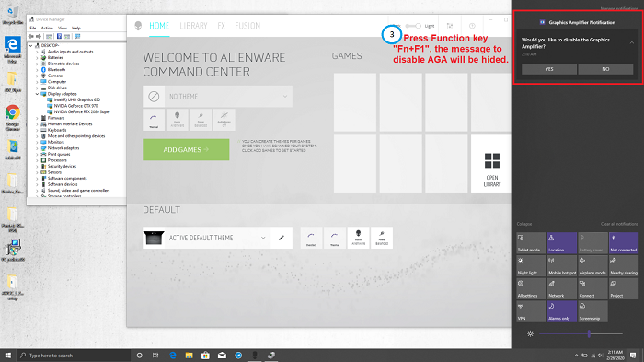Open the Google Chrome desktop shortcut
The image size is (644, 362).
[x=12, y=118]
